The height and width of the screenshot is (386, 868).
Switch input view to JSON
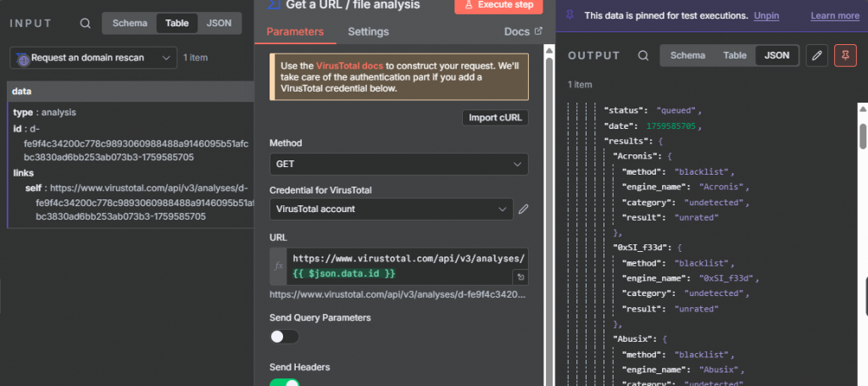[x=220, y=23]
